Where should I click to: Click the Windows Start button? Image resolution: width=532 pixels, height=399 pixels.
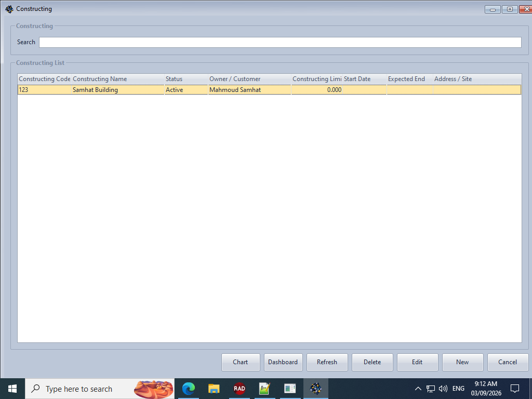click(12, 389)
